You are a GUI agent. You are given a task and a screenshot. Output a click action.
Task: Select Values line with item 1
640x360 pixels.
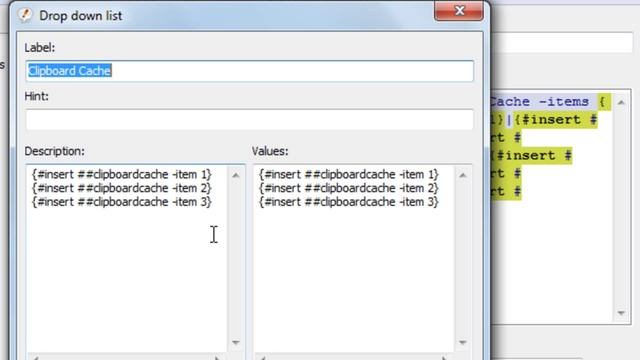349,175
